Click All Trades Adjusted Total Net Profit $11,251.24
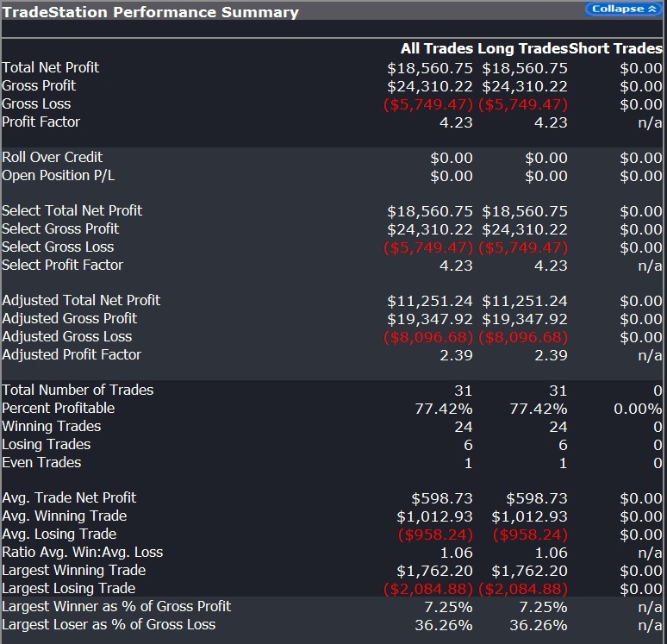 click(430, 301)
